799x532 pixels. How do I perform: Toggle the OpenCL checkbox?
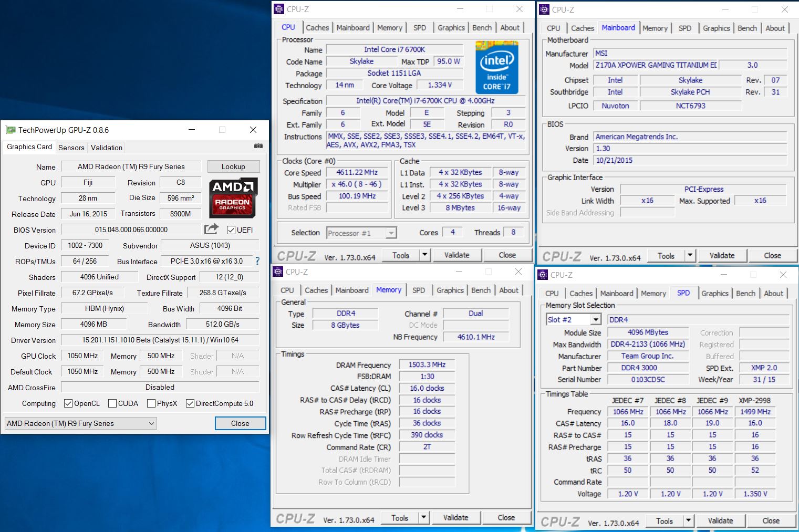[x=68, y=403]
